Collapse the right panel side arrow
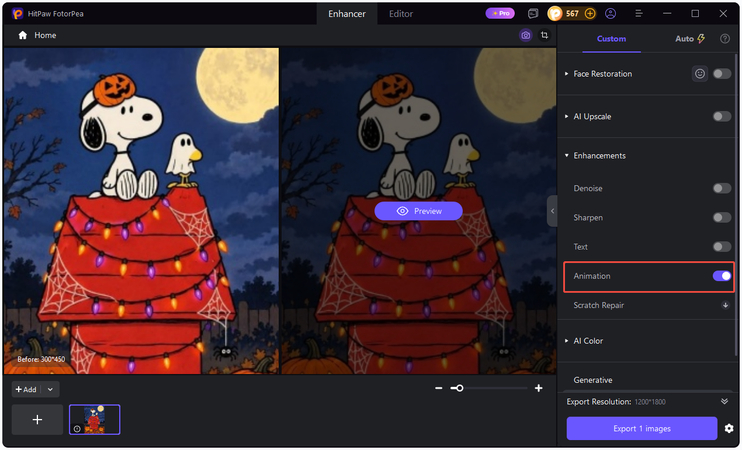Viewport: 742px width, 450px height. tap(552, 211)
